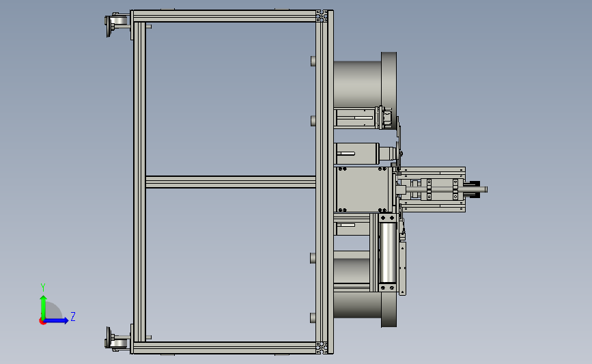Image resolution: width=592 pixels, height=364 pixels.
Task: Select the large lower drum on the frame's right side
Action: point(365,308)
